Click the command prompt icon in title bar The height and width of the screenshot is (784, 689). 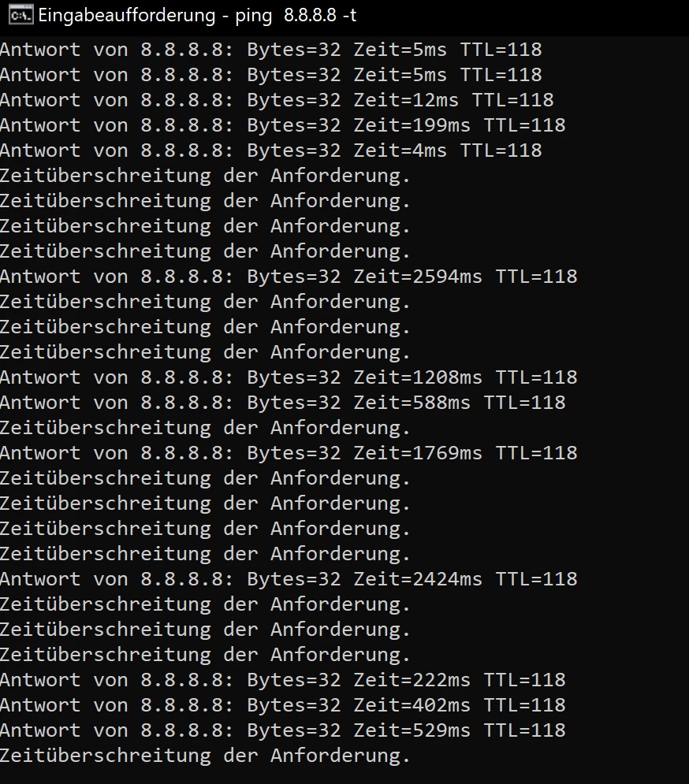(x=21, y=15)
